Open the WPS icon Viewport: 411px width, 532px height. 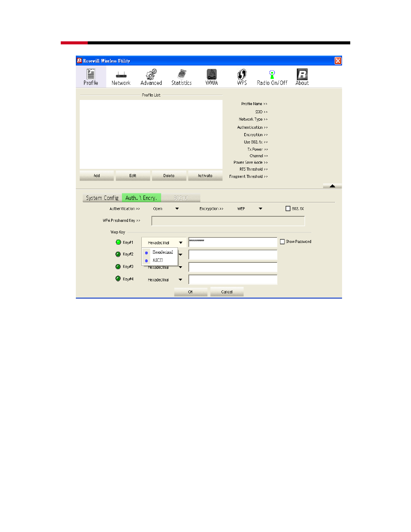242,77
